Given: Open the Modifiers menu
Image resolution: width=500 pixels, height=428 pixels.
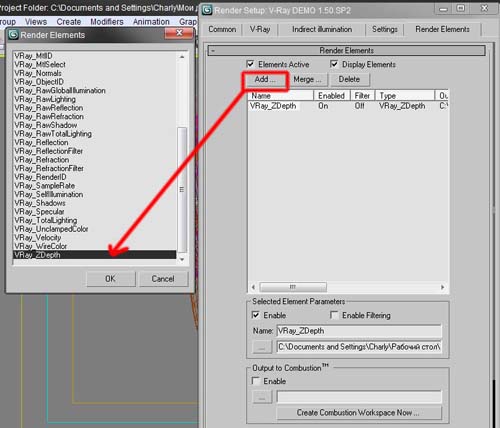Looking at the screenshot, I should 107,22.
